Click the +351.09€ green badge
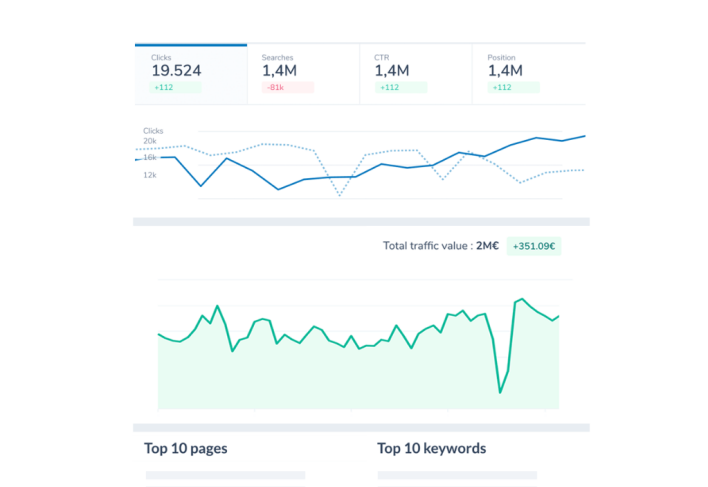The image size is (708, 487). pyautogui.click(x=534, y=246)
